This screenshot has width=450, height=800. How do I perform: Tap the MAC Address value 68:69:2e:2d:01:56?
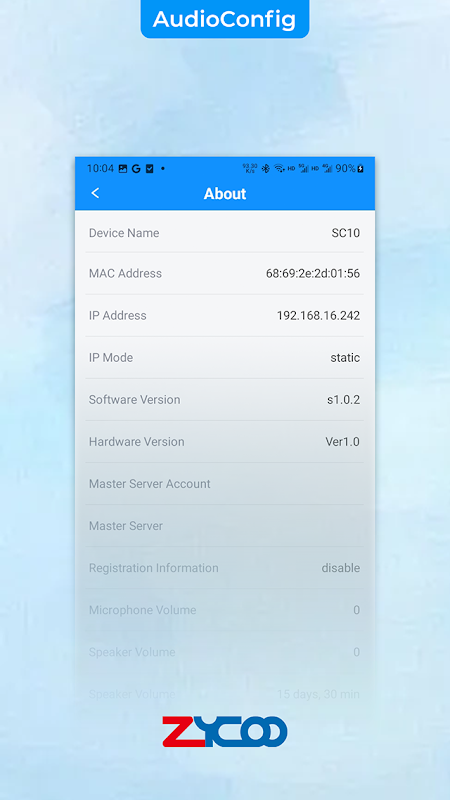pyautogui.click(x=313, y=273)
